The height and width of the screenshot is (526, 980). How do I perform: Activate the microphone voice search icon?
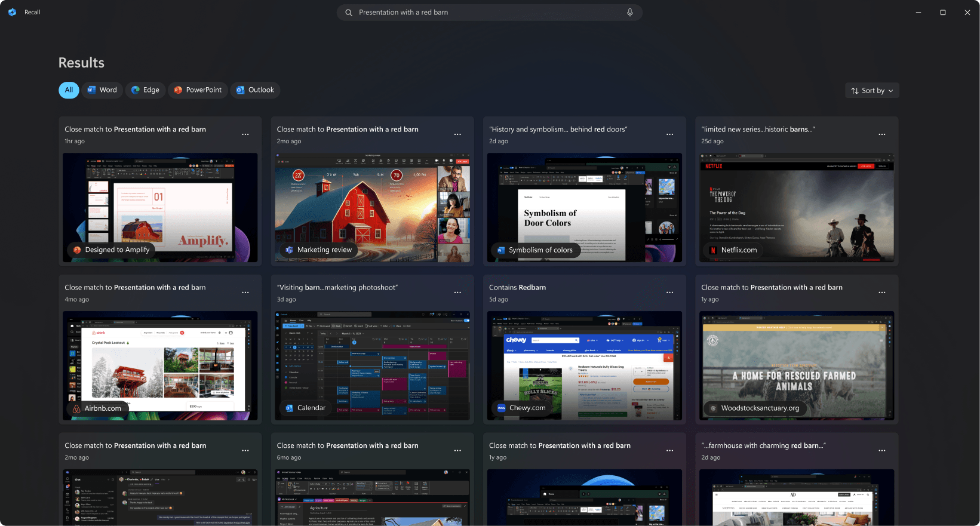click(x=630, y=13)
